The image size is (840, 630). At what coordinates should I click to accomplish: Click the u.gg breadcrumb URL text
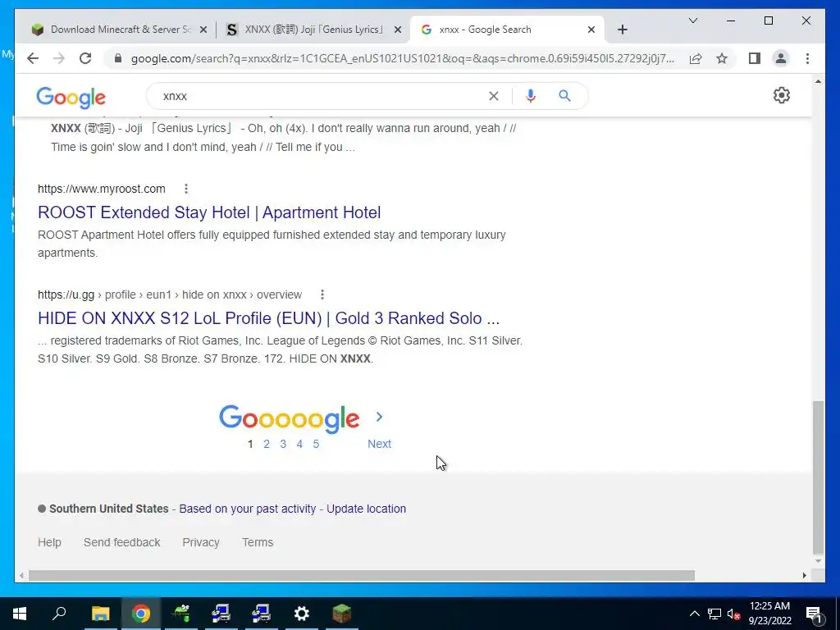[x=170, y=294]
